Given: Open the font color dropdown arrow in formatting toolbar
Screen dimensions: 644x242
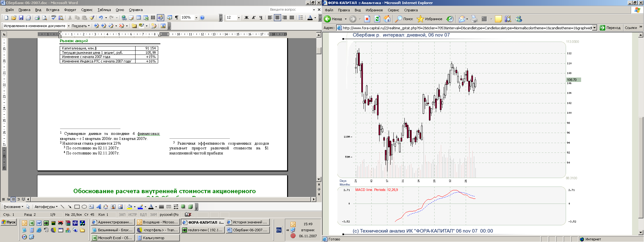Looking at the screenshot, I should pos(315,18).
